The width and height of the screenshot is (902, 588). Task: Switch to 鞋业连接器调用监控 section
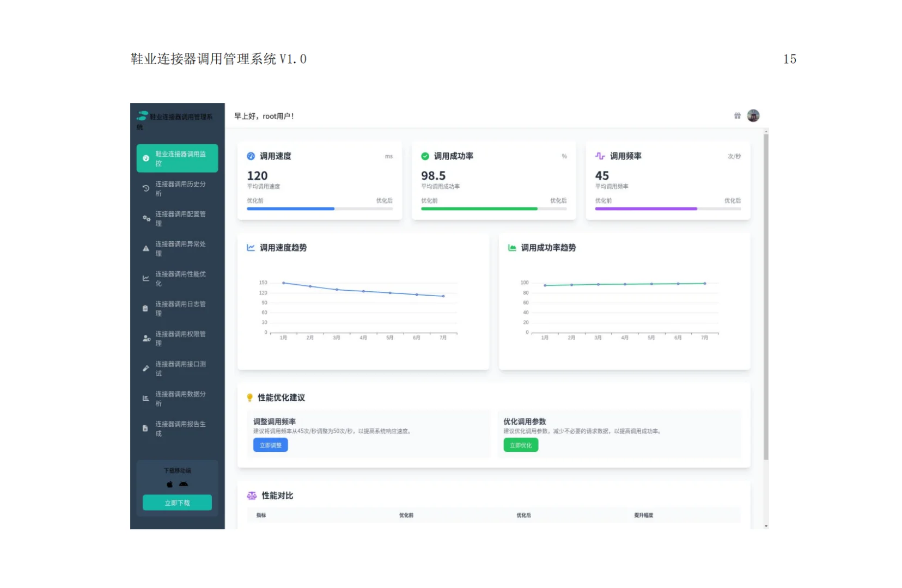(x=177, y=158)
